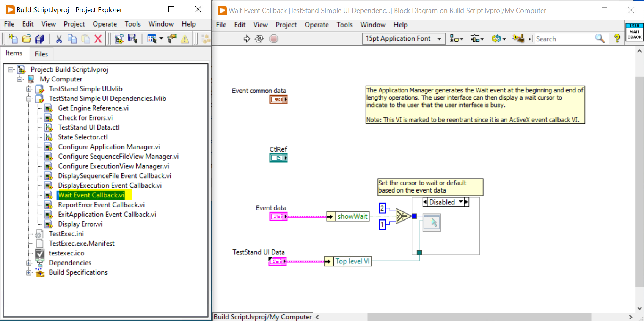Screen dimensions: 644x321
Task: Click the horizontal scrollbar right arrow
Action: click(630, 317)
